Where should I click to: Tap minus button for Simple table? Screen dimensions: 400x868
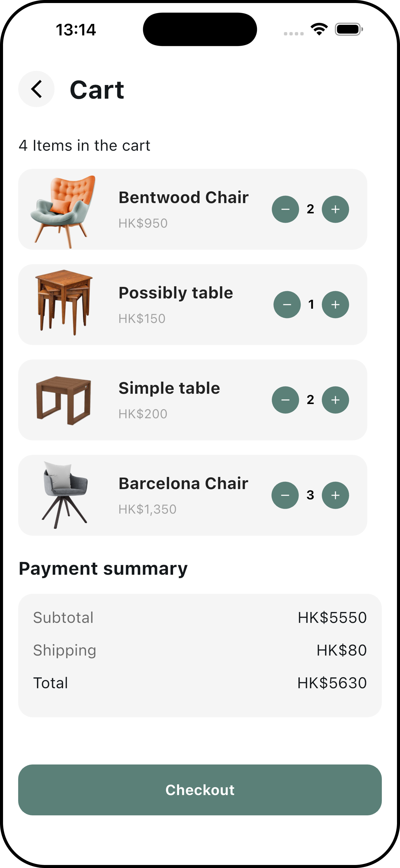[x=285, y=400]
